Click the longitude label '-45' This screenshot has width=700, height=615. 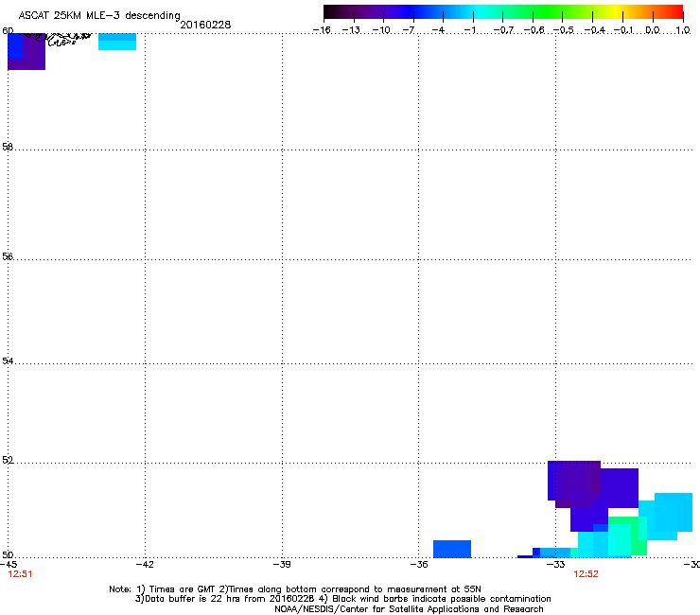8,565
